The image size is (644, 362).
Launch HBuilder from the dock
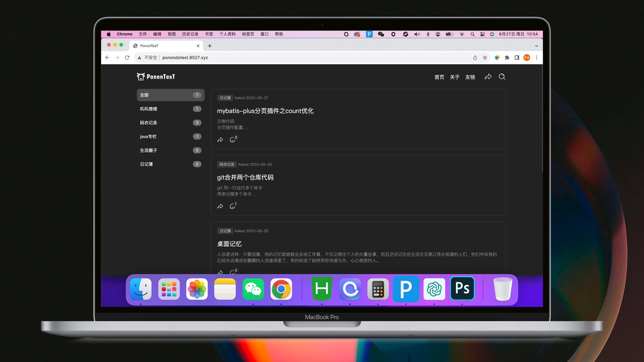(322, 289)
